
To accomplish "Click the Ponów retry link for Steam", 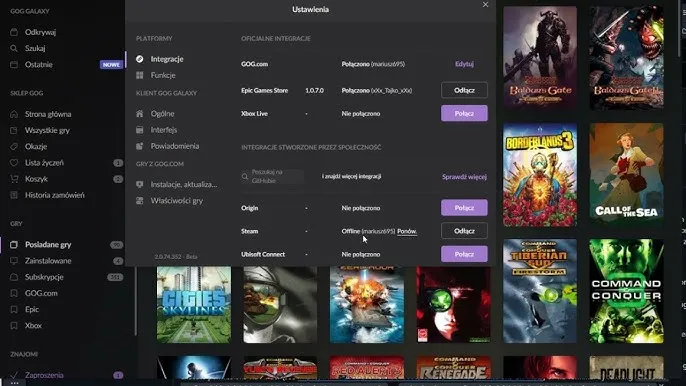I will click(407, 232).
